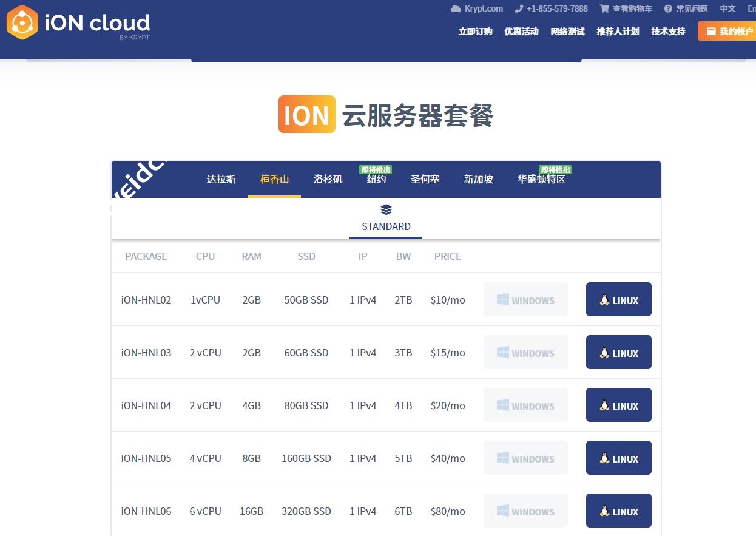The width and height of the screenshot is (756, 536).
Task: Select the 洛杉矶 location tab
Action: point(328,180)
